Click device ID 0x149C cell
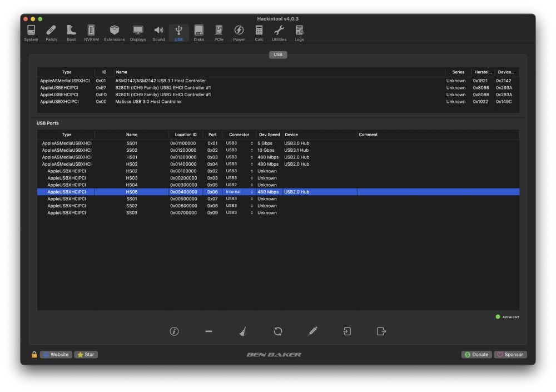The width and height of the screenshot is (556, 392). (504, 101)
